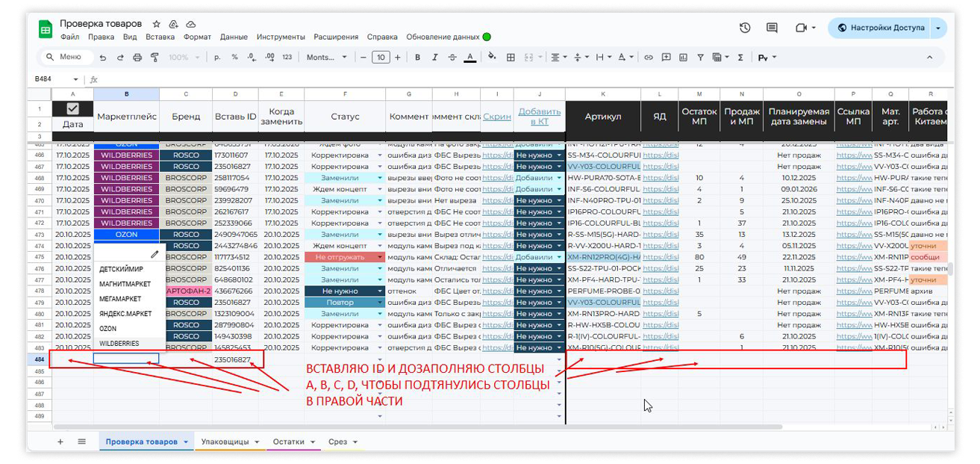Click the functions sigma icon
The width and height of the screenshot is (980, 464).
(740, 58)
